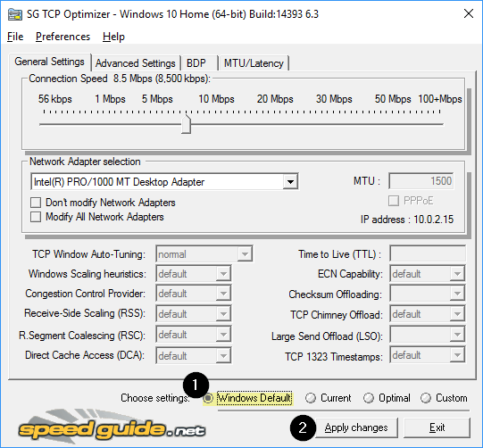Open the Preferences menu
The width and height of the screenshot is (483, 448).
coord(62,37)
